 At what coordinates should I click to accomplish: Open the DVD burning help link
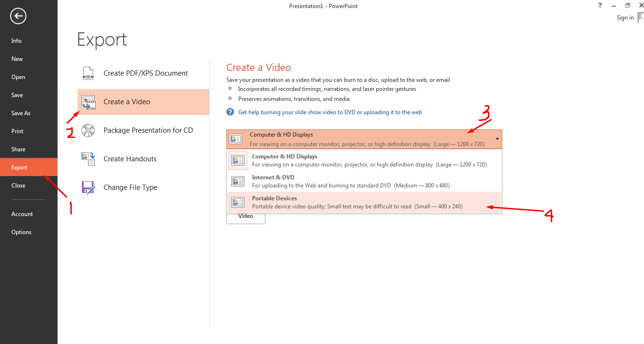coord(330,112)
